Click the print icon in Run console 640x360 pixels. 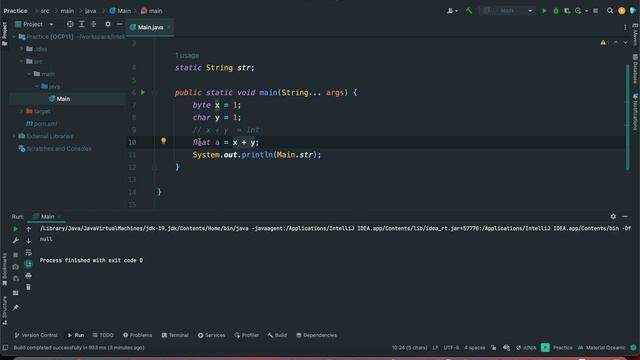coord(28,276)
